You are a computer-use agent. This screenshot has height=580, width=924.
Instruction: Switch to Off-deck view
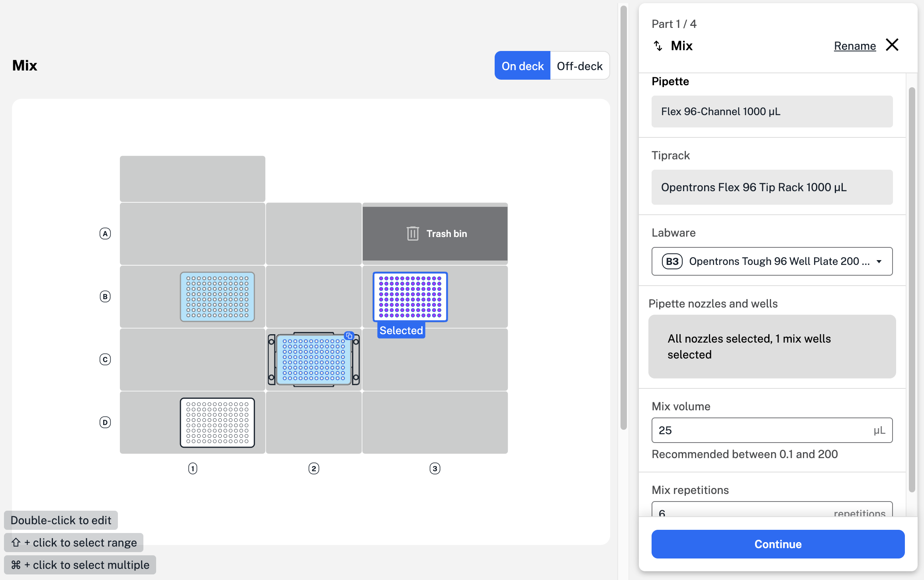click(x=579, y=66)
